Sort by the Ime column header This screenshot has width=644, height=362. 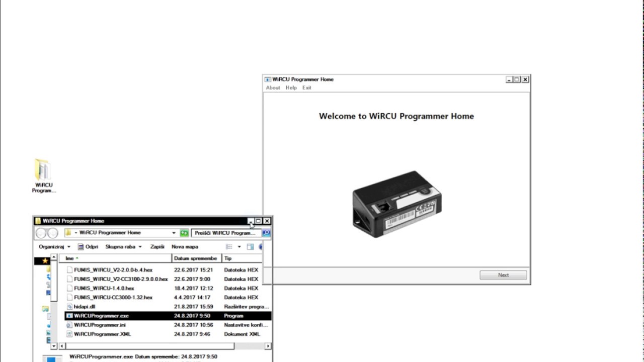(x=116, y=258)
